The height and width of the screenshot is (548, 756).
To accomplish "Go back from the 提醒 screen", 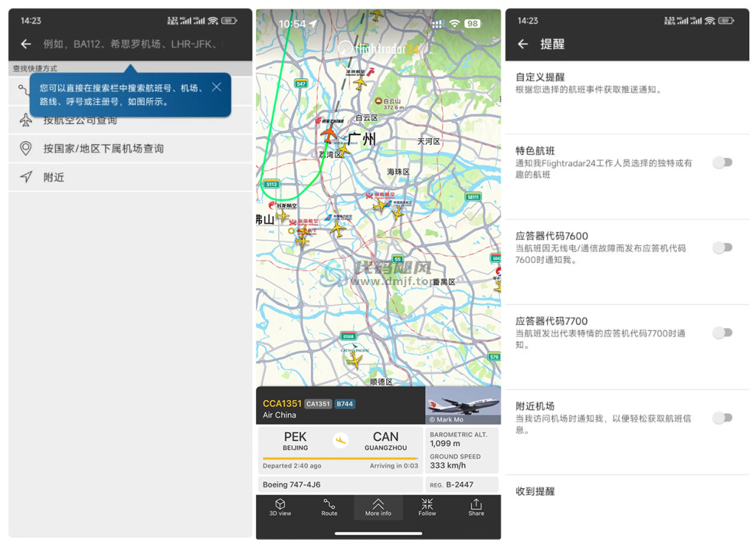I will (x=523, y=44).
